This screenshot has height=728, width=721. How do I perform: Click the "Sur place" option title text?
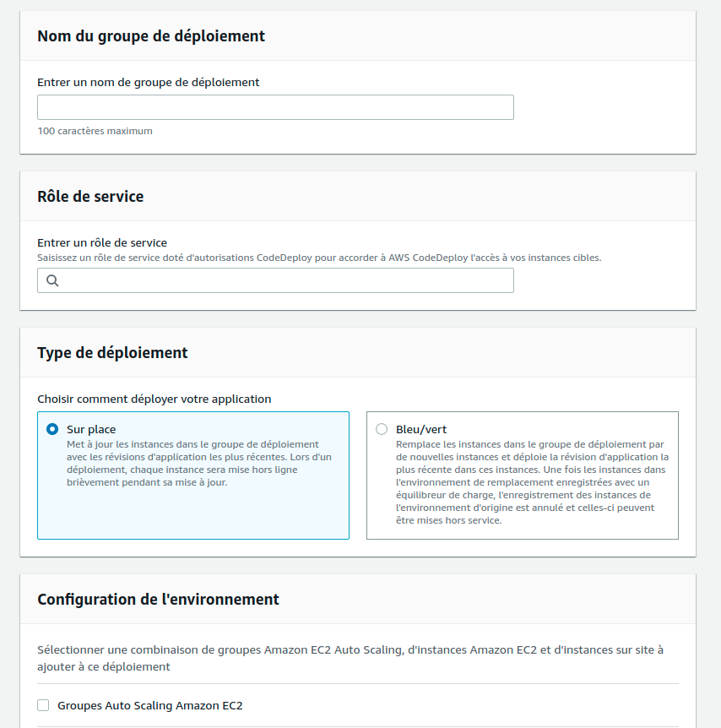(x=91, y=429)
